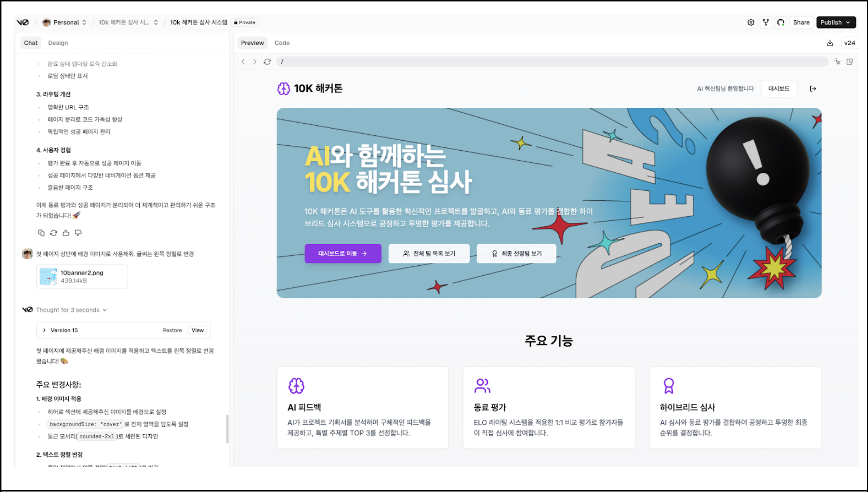The height and width of the screenshot is (492, 868).
Task: Open the Publish dropdown
Action: (x=836, y=22)
